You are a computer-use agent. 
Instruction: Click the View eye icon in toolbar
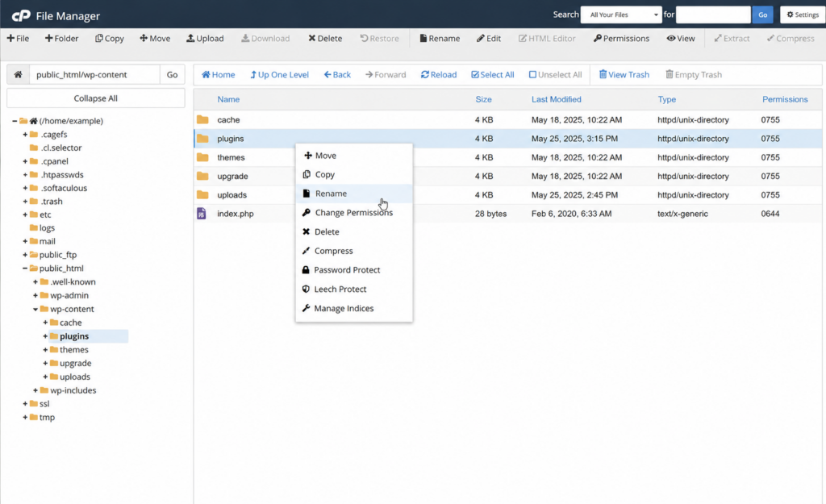pyautogui.click(x=670, y=39)
